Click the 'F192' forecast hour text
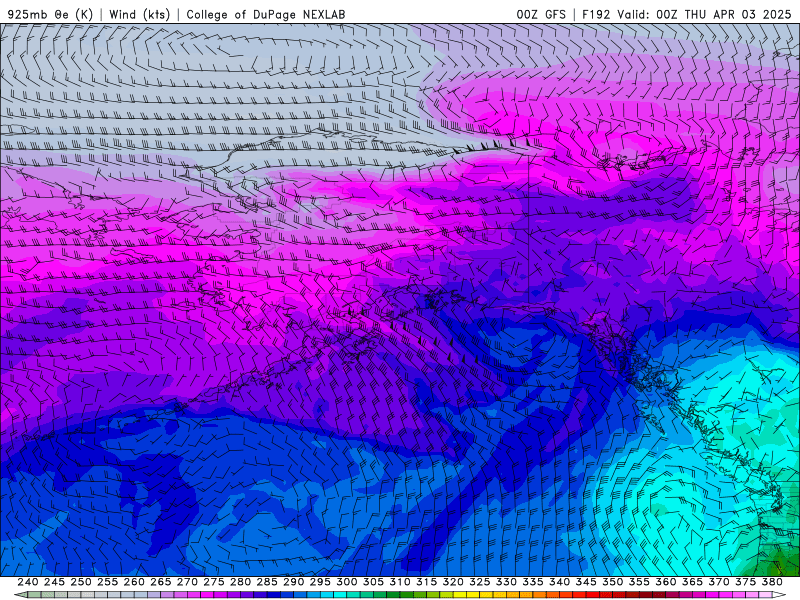This screenshot has width=800, height=600. point(596,14)
